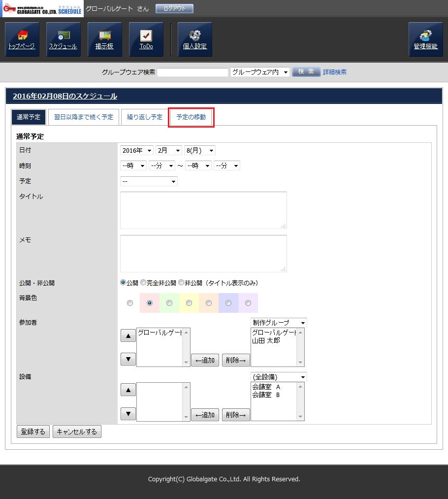This screenshot has width=448, height=499.
Task: Expand the year dropdown showing 2016年
Action: (x=137, y=151)
